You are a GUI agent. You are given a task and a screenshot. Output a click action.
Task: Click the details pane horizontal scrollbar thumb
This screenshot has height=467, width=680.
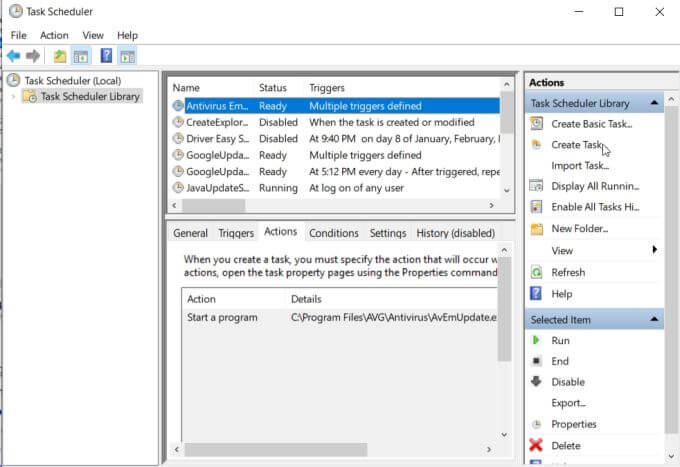pos(276,449)
